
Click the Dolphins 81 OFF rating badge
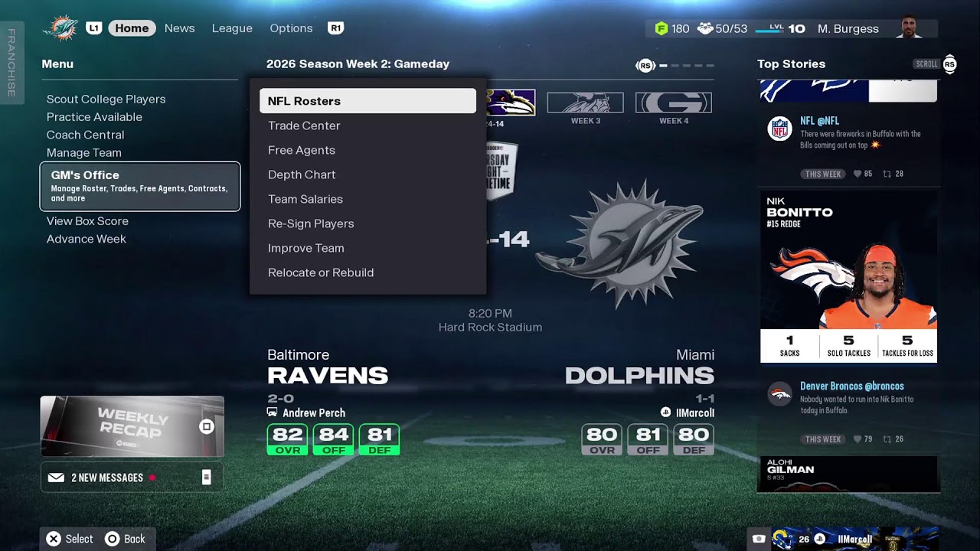click(648, 439)
